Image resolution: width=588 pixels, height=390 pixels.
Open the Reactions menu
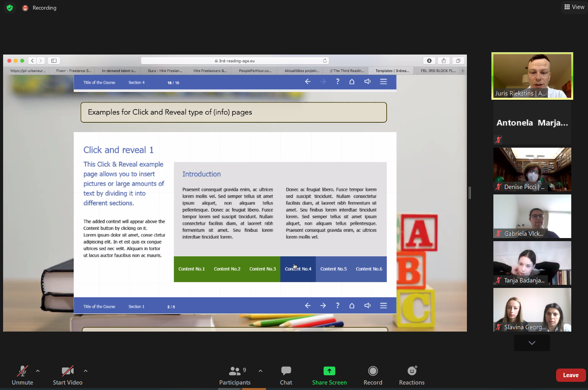[x=412, y=375]
